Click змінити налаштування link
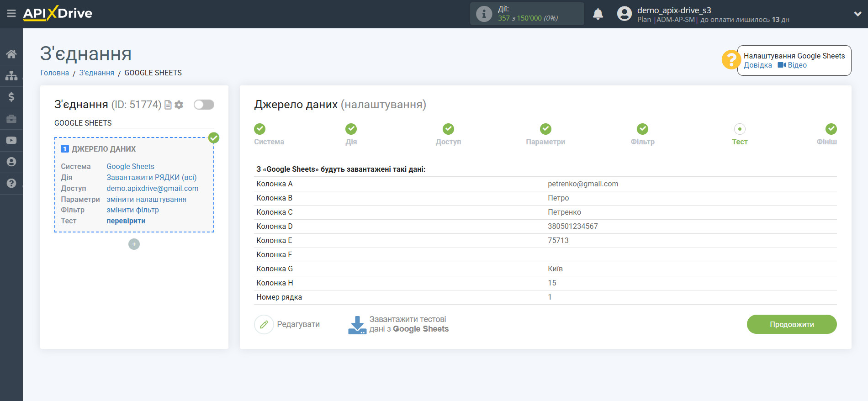 tap(147, 199)
